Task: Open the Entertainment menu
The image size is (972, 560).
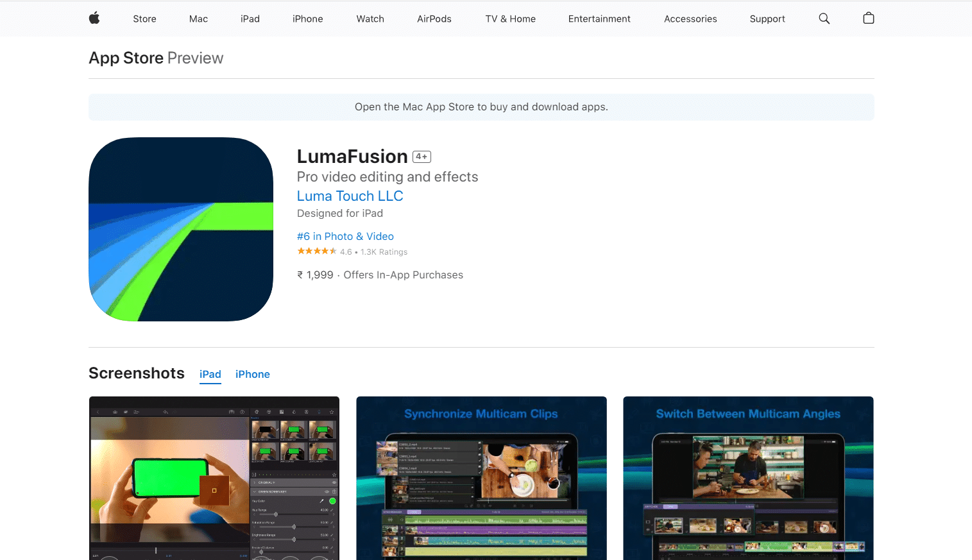Action: [599, 19]
